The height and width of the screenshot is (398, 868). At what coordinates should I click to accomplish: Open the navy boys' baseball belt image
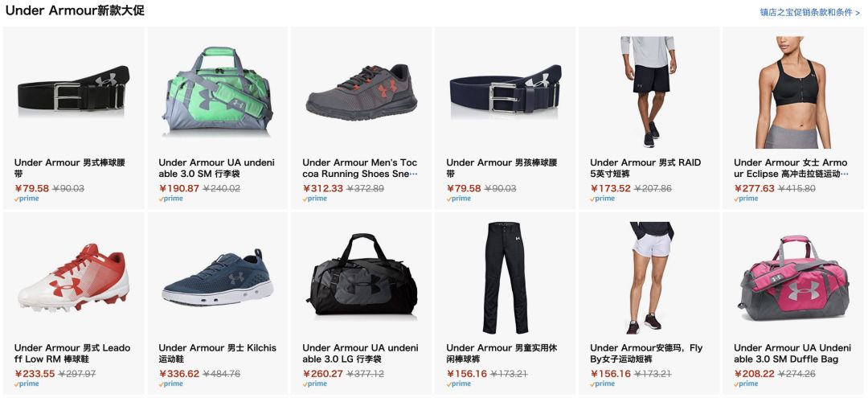click(x=506, y=90)
